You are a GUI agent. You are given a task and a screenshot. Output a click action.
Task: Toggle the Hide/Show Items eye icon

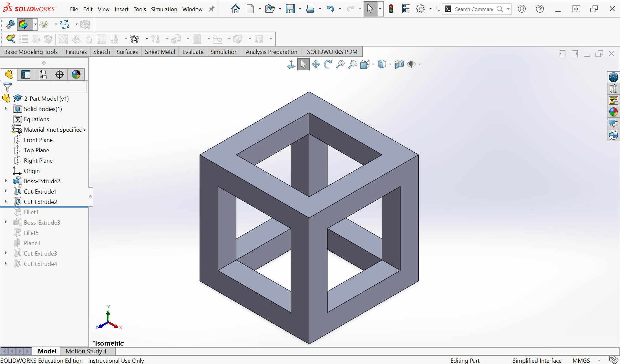(411, 64)
